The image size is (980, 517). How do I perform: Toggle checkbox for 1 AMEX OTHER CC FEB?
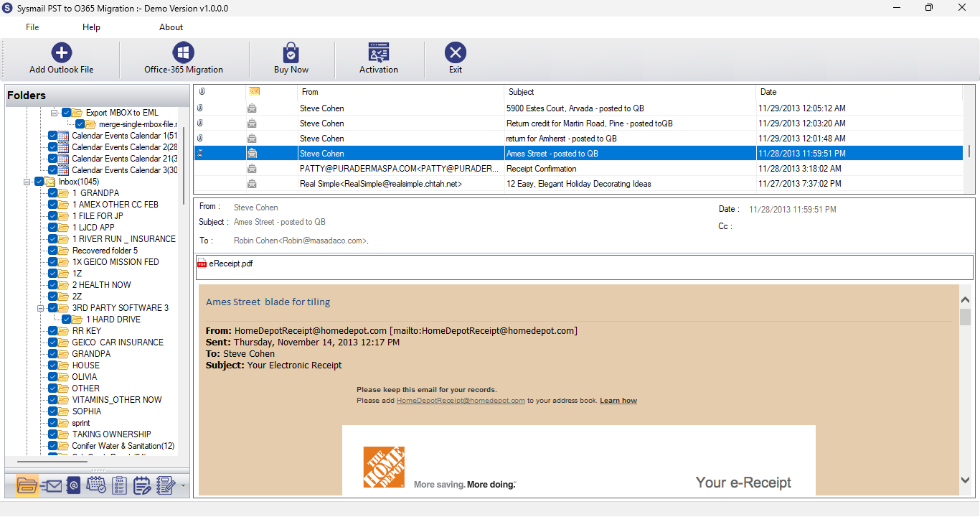tap(53, 205)
